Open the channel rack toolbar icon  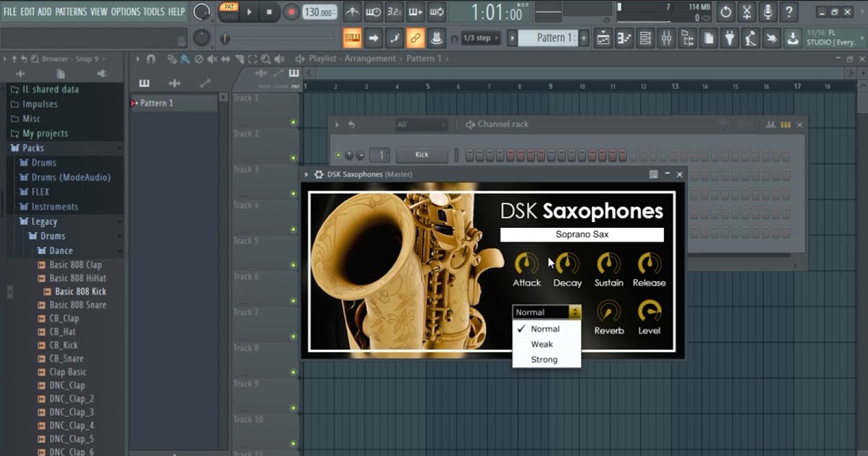645,38
